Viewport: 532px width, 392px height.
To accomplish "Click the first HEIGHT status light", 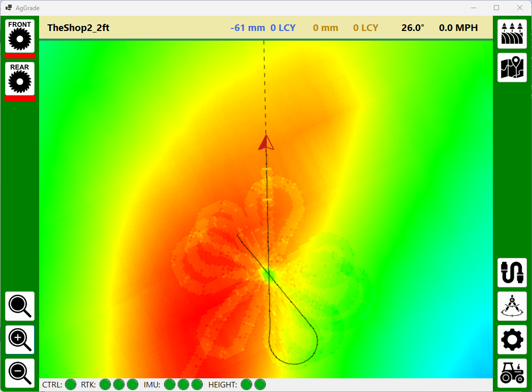I will coord(246,385).
